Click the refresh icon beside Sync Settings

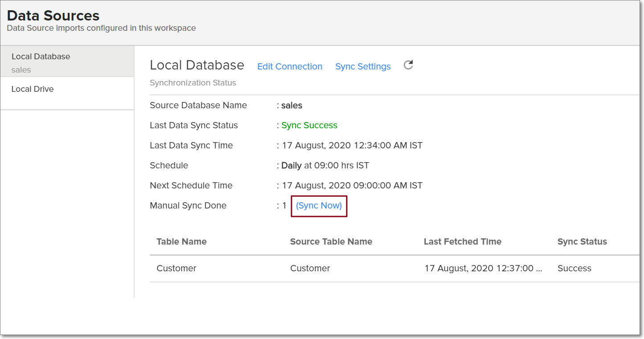point(408,65)
